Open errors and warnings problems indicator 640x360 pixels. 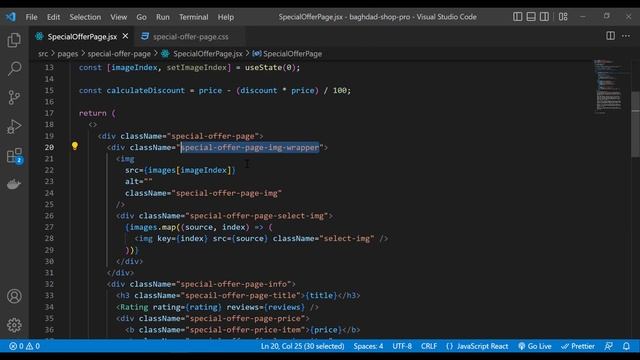pyautogui.click(x=24, y=346)
